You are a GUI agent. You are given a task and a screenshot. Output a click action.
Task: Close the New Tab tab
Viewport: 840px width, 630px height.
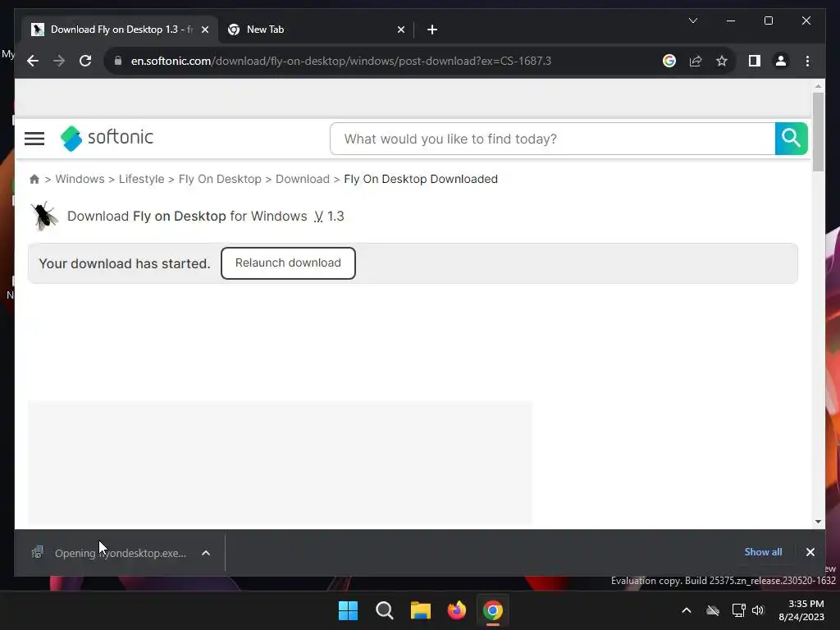400,30
